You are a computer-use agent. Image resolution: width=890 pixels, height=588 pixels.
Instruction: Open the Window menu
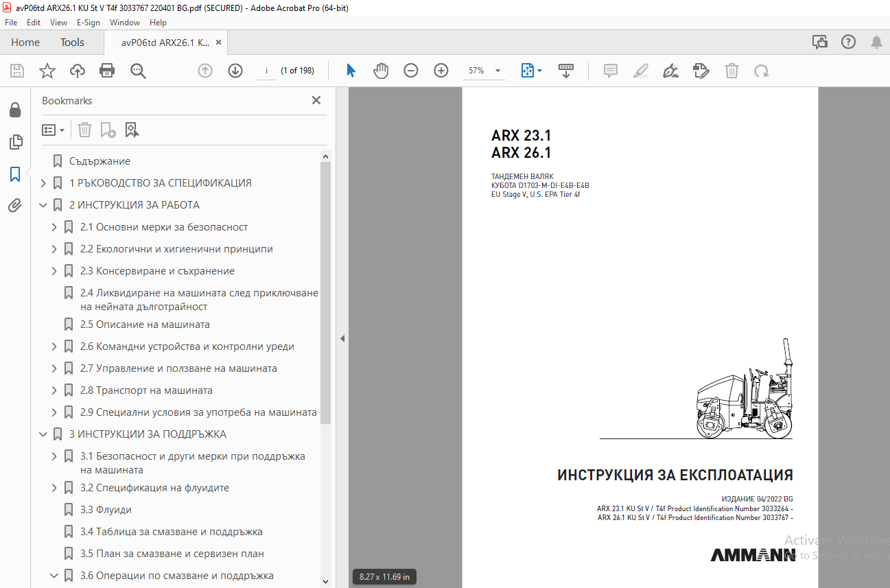point(125,22)
